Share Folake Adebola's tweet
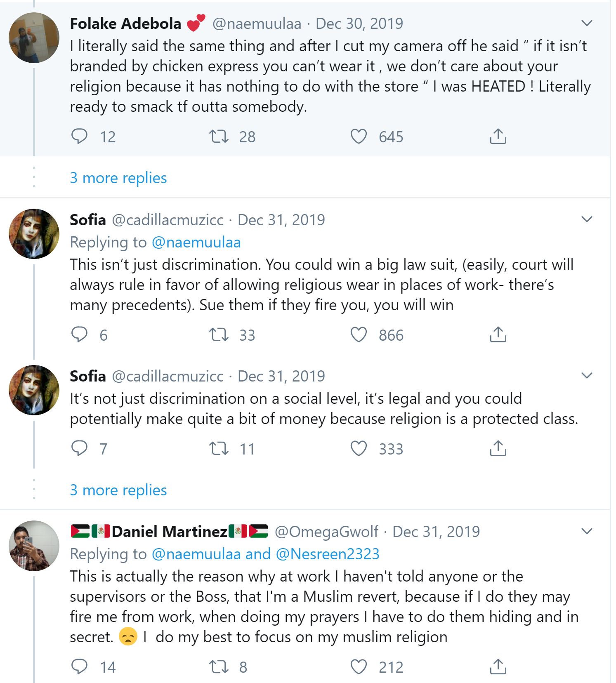Image resolution: width=616 pixels, height=683 pixels. coord(498,137)
